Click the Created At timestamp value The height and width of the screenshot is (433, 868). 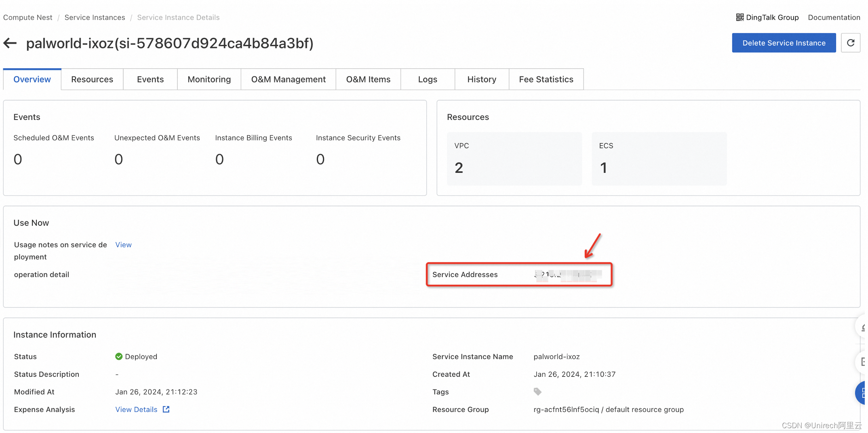[x=574, y=374]
